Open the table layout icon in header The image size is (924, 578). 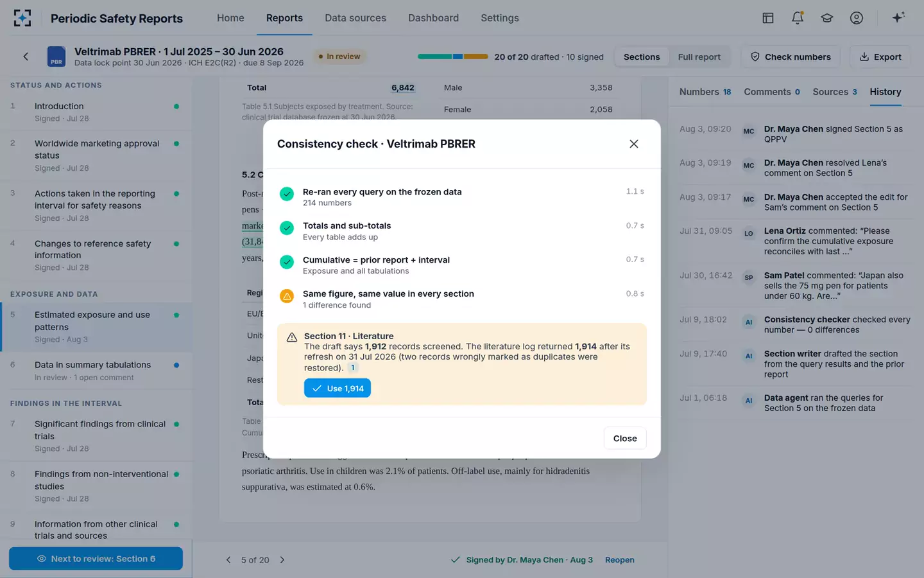click(x=768, y=18)
